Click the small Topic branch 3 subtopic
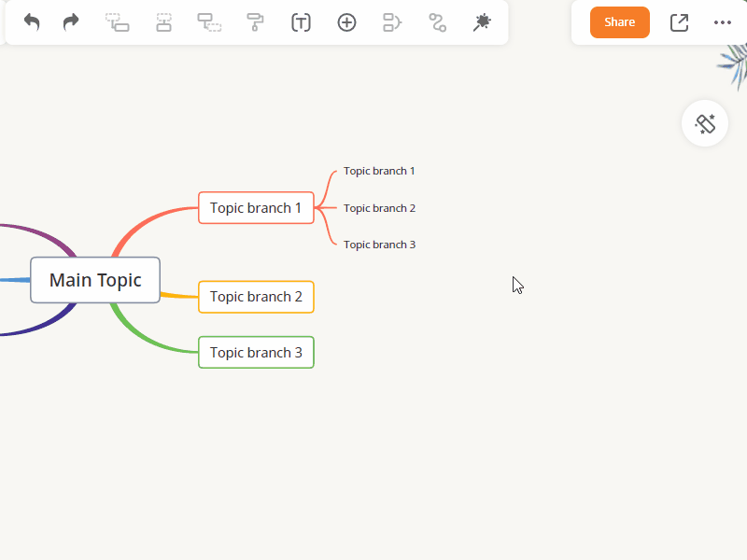 [379, 245]
